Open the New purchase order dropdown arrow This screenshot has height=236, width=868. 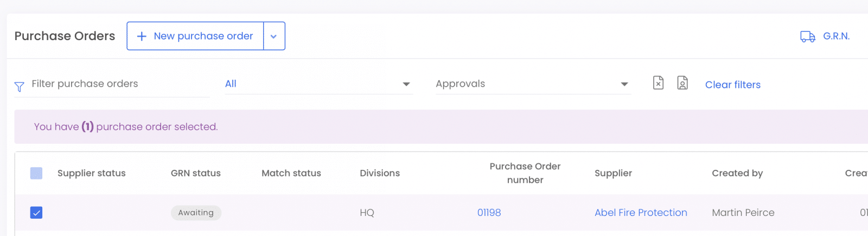click(274, 36)
